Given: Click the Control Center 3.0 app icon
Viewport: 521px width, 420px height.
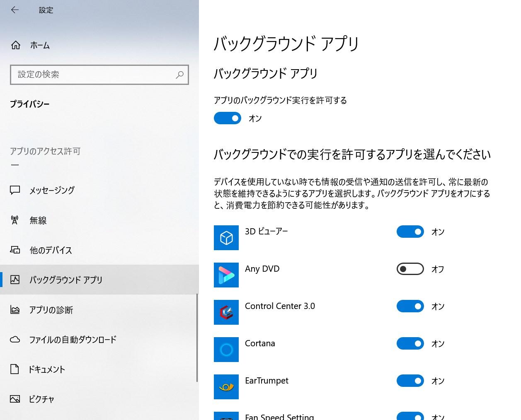Looking at the screenshot, I should (226, 312).
